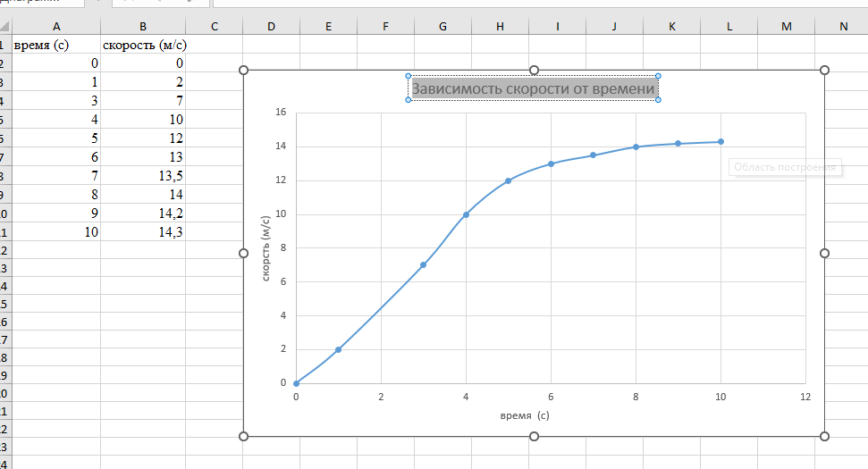Click the vertical axis title скорость (м/с)
This screenshot has height=469, width=868.
[x=265, y=248]
